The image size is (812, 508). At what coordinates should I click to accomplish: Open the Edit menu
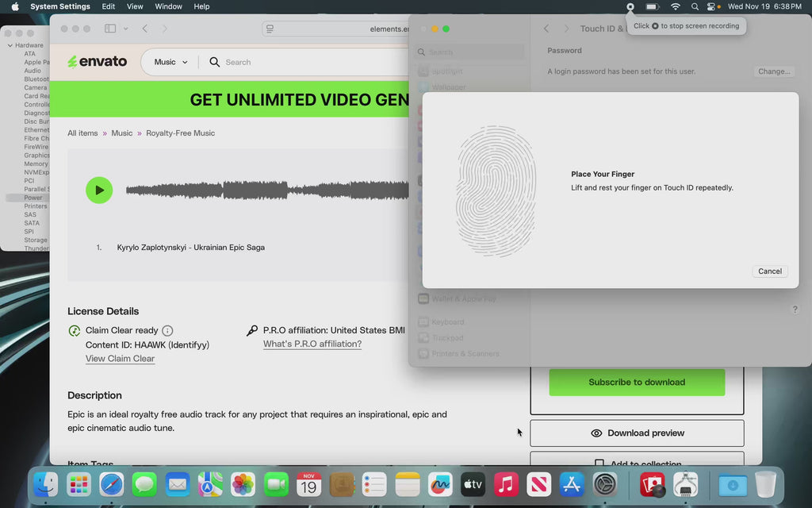tap(109, 6)
